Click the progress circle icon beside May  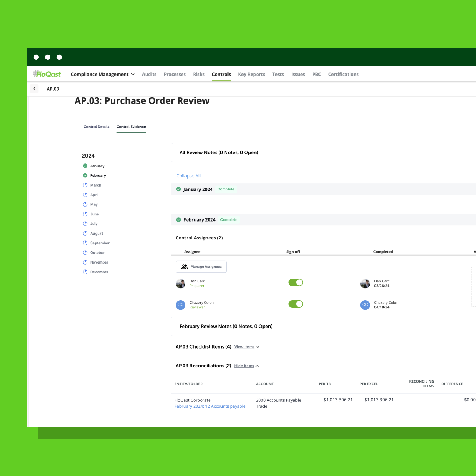(85, 204)
